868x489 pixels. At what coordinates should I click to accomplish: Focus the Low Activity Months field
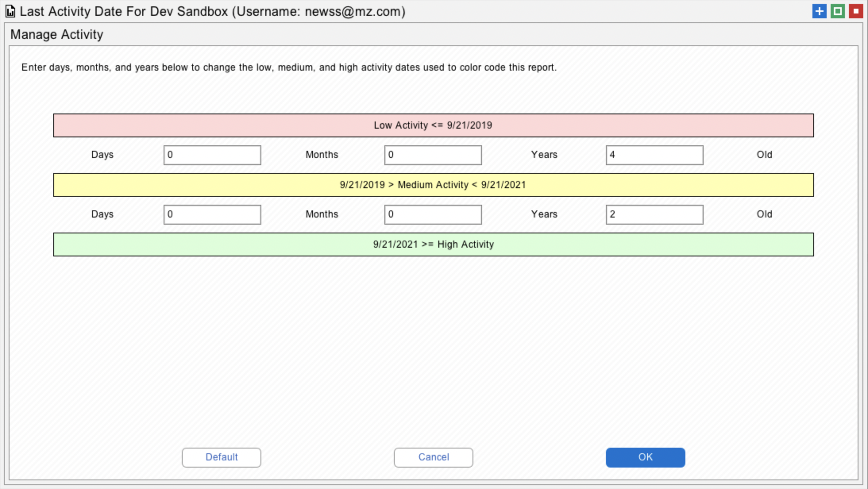tap(433, 155)
